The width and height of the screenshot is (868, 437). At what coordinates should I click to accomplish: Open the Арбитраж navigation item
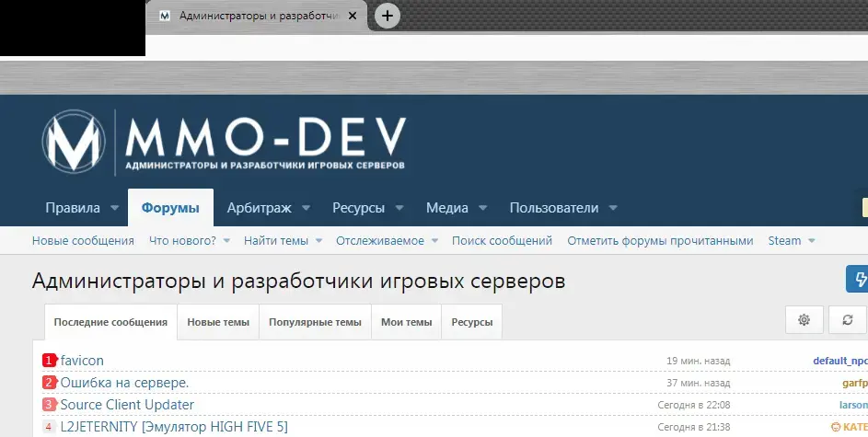tap(259, 208)
